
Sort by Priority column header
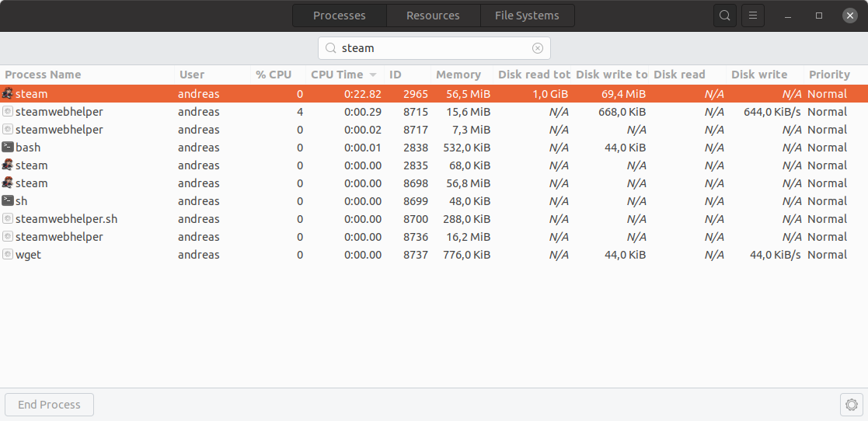click(836, 75)
